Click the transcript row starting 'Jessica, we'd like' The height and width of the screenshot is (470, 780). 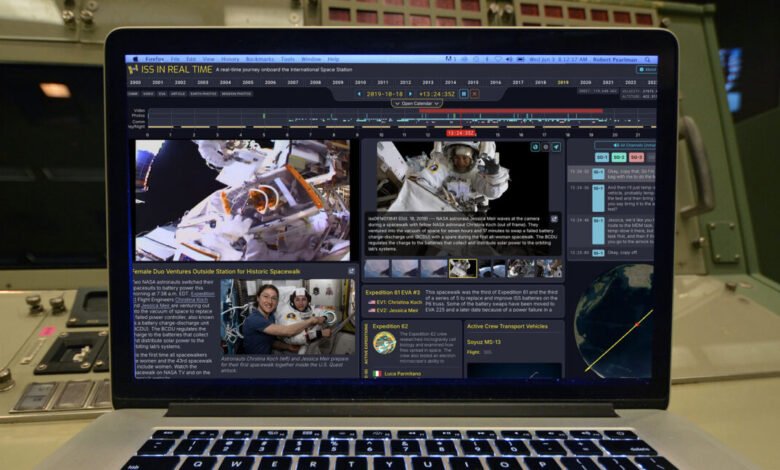click(612, 231)
